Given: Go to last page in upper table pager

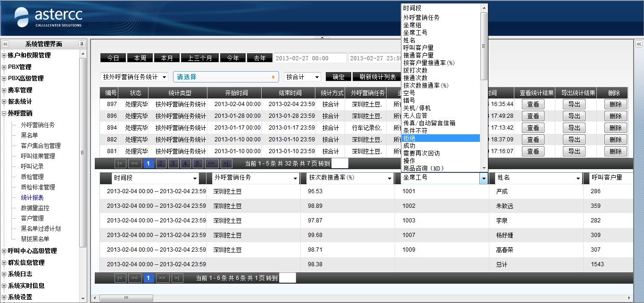Looking at the screenshot, I should pyautogui.click(x=226, y=164).
